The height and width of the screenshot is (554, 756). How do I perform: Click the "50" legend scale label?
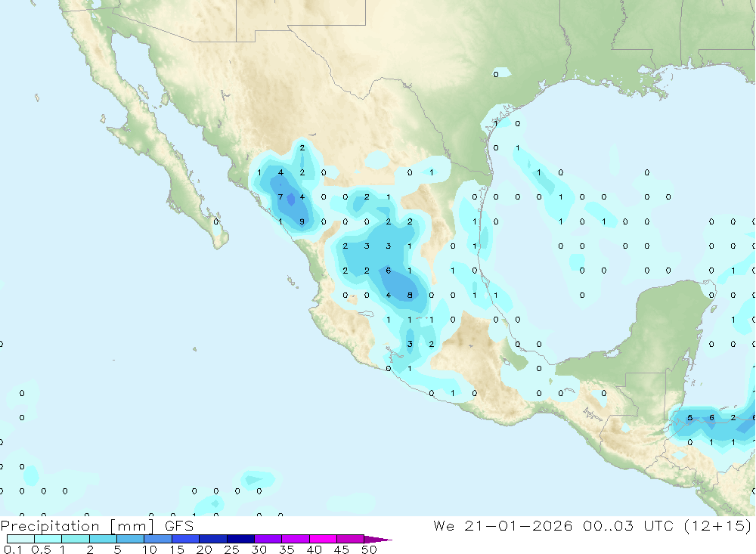(x=369, y=549)
